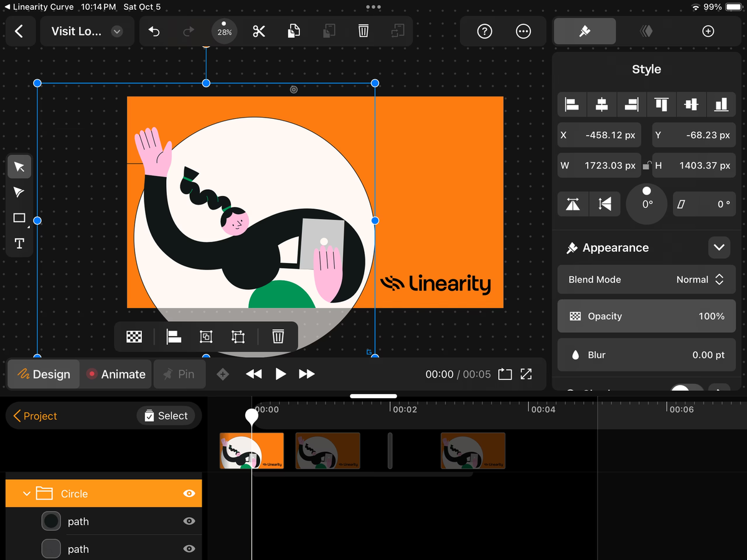The width and height of the screenshot is (747, 560).
Task: Click the undo arrow
Action: 154,31
